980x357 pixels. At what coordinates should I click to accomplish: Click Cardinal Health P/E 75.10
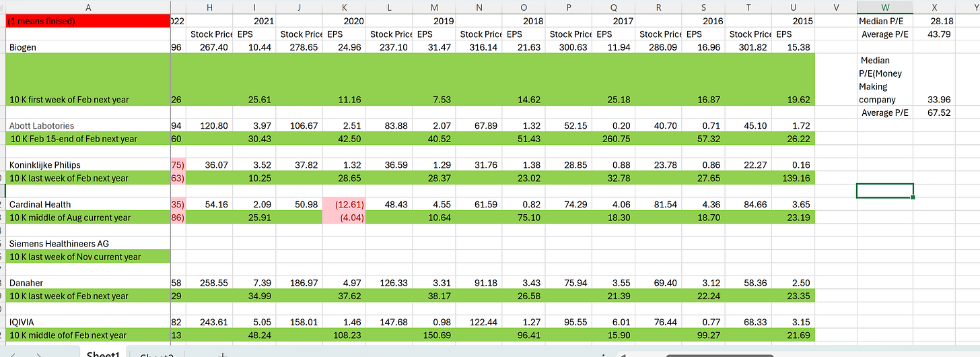pos(524,218)
